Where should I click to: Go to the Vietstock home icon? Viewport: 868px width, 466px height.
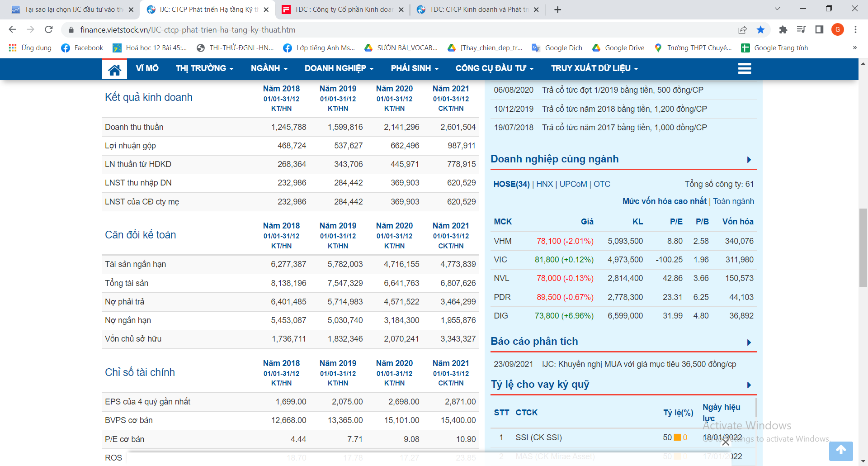coord(114,69)
